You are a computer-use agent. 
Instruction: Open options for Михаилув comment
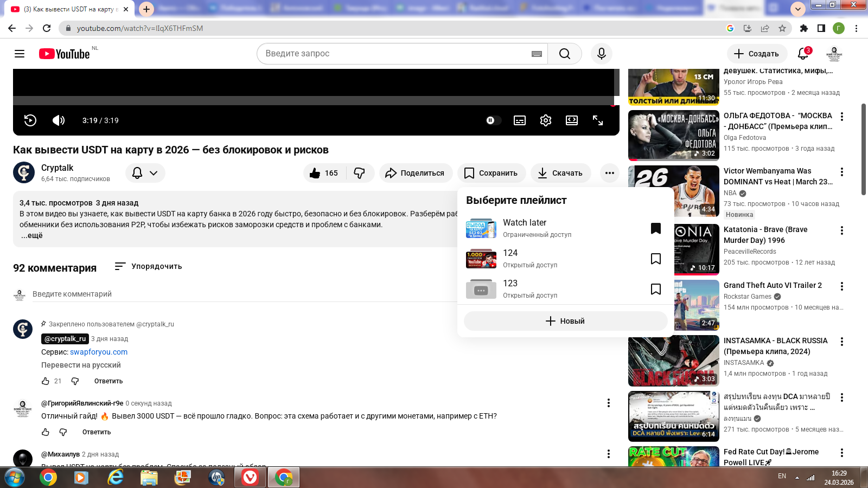609,454
